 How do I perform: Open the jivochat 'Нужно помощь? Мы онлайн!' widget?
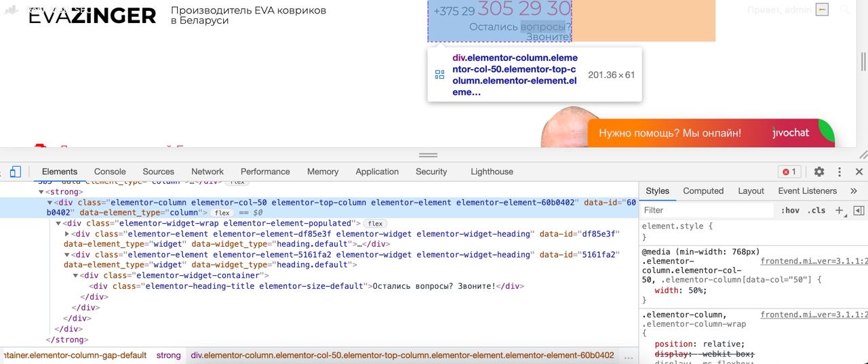click(711, 133)
